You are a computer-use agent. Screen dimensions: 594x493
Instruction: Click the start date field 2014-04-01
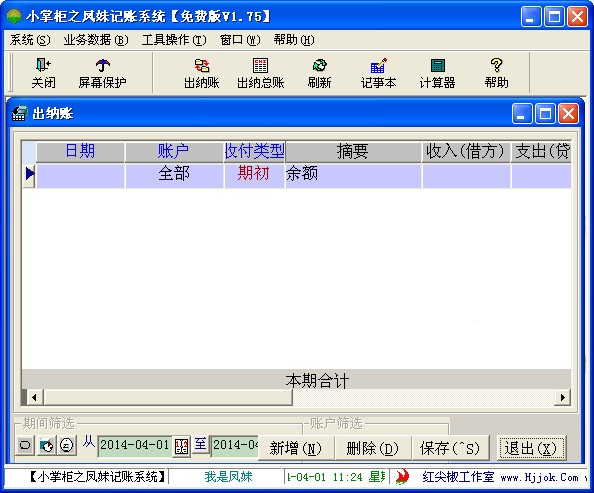(135, 446)
